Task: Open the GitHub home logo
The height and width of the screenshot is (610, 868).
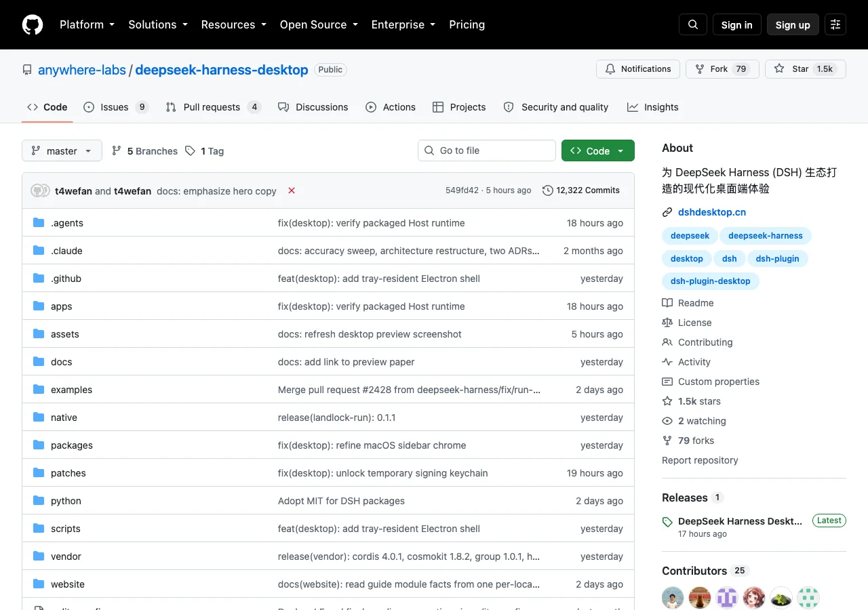Action: 33,24
